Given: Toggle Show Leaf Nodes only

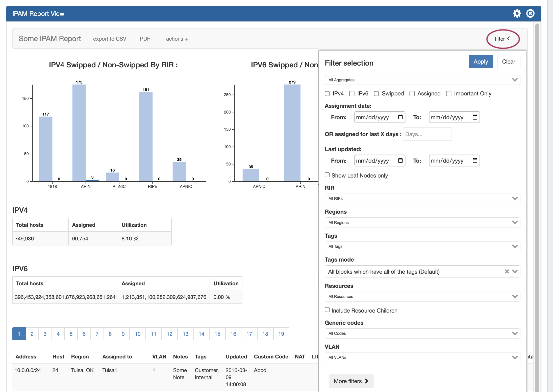Looking at the screenshot, I should point(327,175).
